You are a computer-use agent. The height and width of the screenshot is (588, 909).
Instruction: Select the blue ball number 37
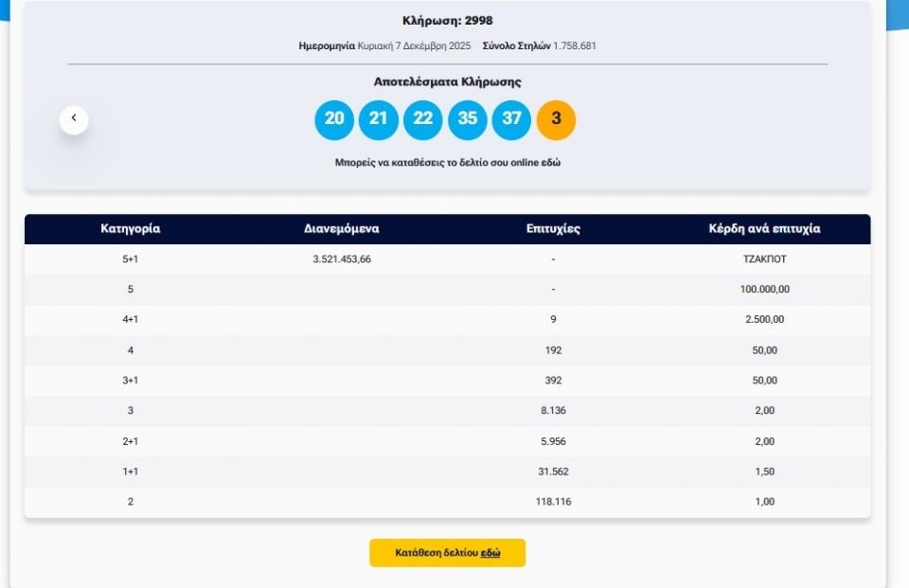click(511, 119)
